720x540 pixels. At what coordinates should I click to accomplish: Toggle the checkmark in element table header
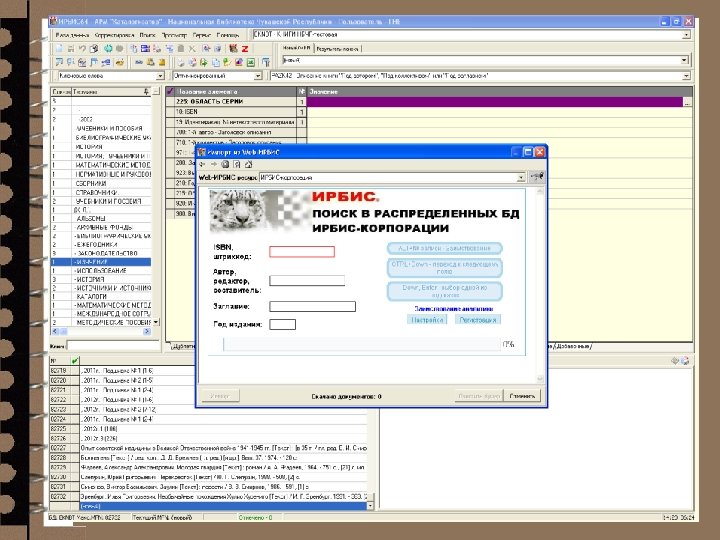(170, 91)
